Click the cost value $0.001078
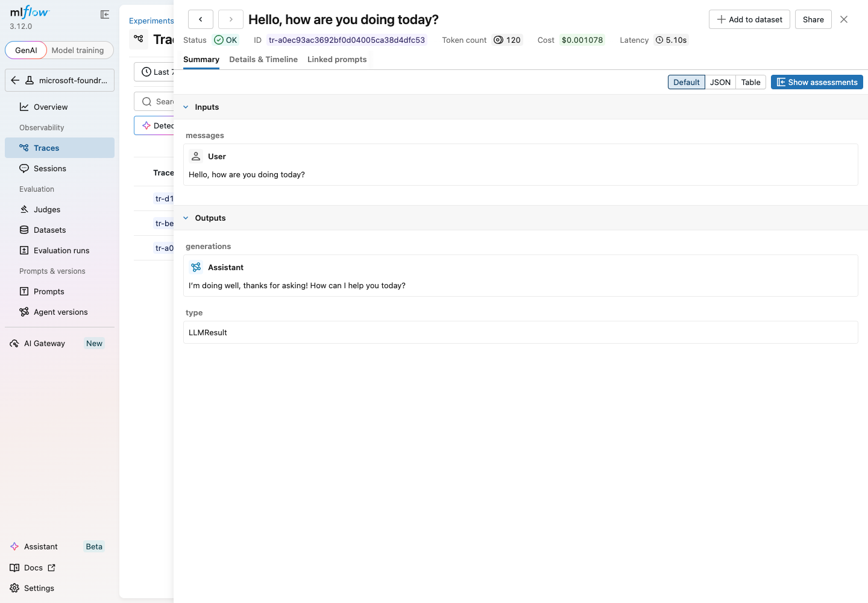 [x=582, y=40]
